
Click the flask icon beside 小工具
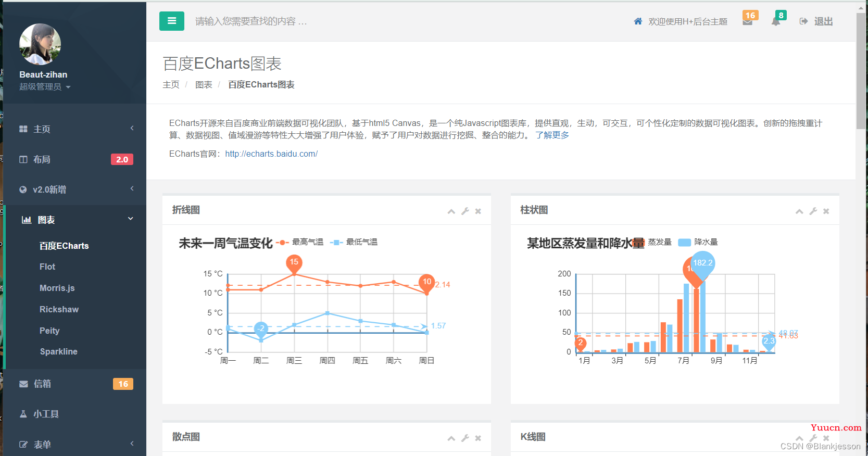coord(23,414)
